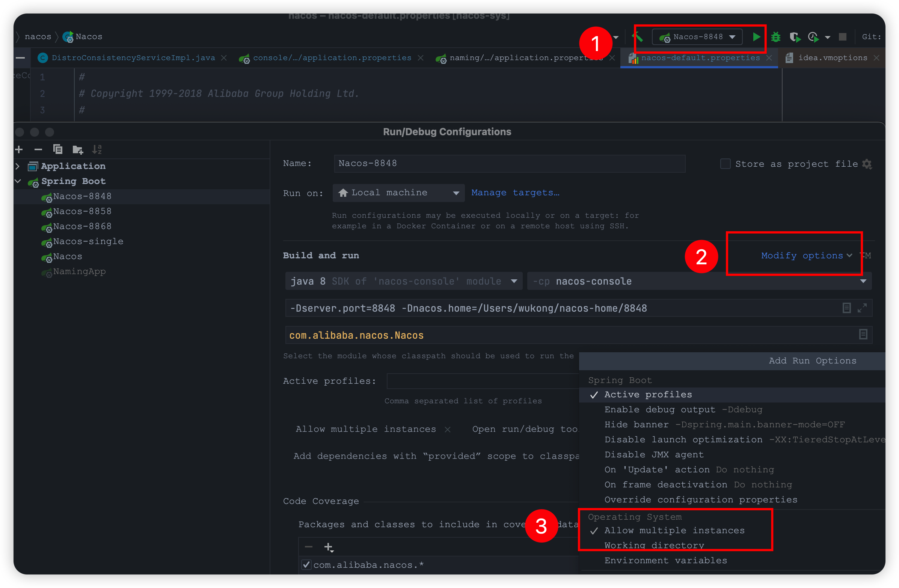899x588 pixels.
Task: Start debugging with the bug icon
Action: tap(775, 37)
